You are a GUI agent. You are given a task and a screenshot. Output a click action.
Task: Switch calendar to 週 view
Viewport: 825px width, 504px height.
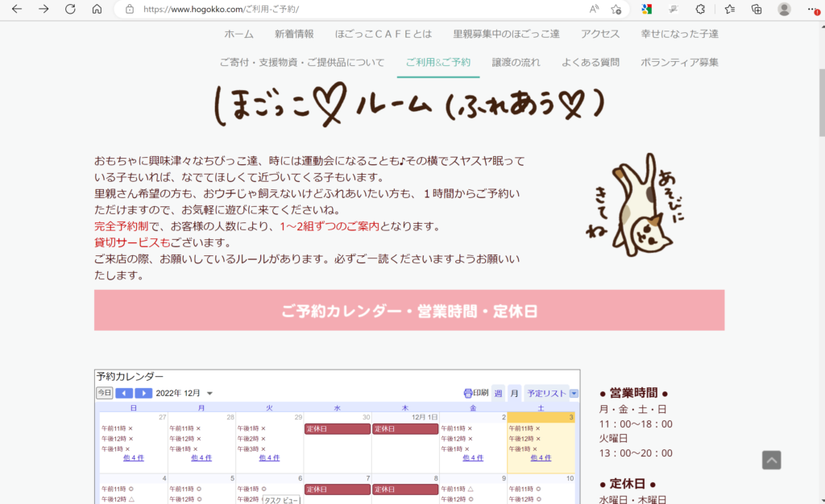point(498,393)
